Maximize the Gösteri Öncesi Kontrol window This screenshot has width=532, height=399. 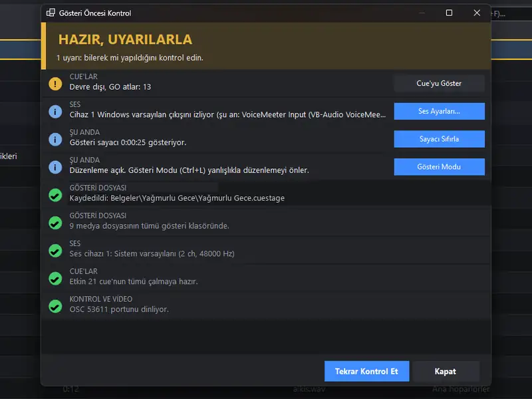[449, 13]
